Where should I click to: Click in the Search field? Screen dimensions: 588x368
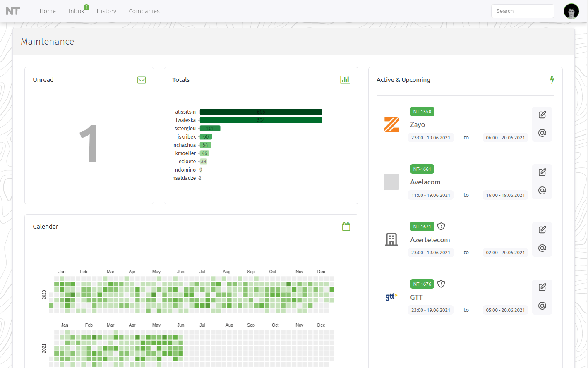click(522, 11)
